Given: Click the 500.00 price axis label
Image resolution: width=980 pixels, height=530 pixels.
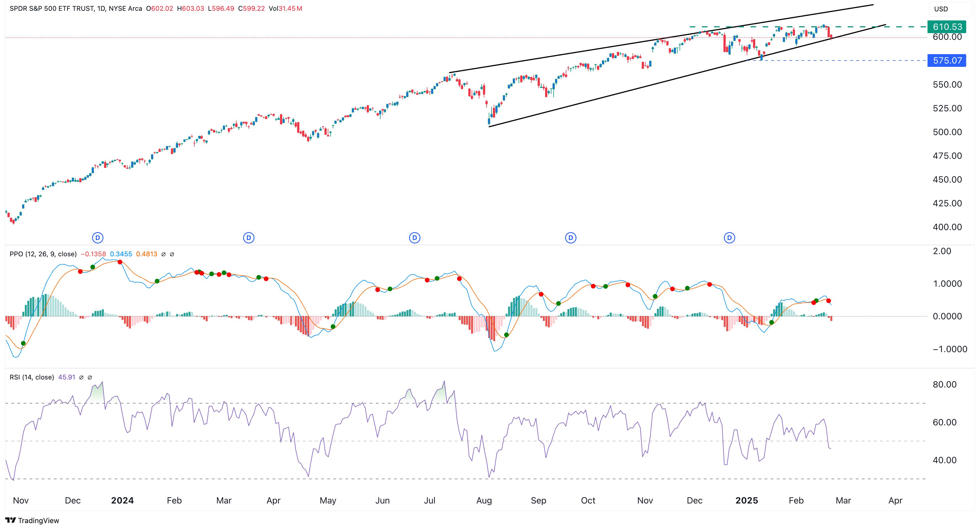Looking at the screenshot, I should (947, 132).
